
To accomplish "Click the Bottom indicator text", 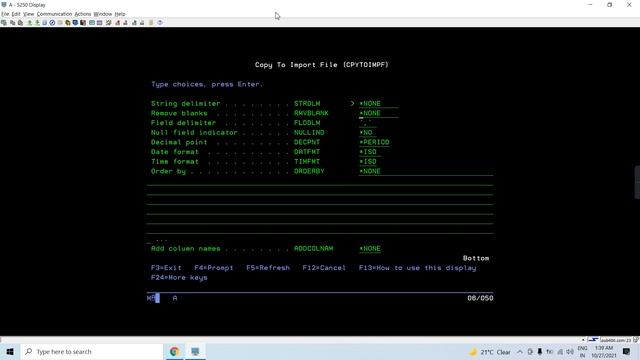I will coord(476,258).
